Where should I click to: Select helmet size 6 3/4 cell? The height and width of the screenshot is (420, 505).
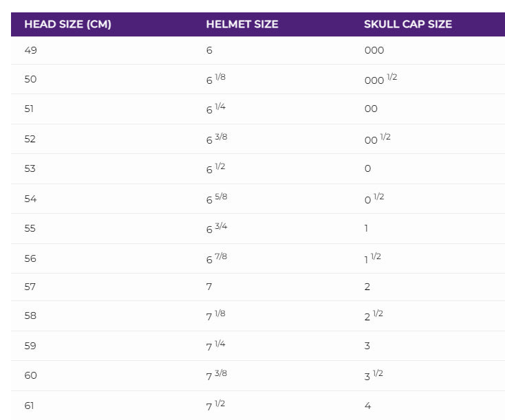pos(217,228)
